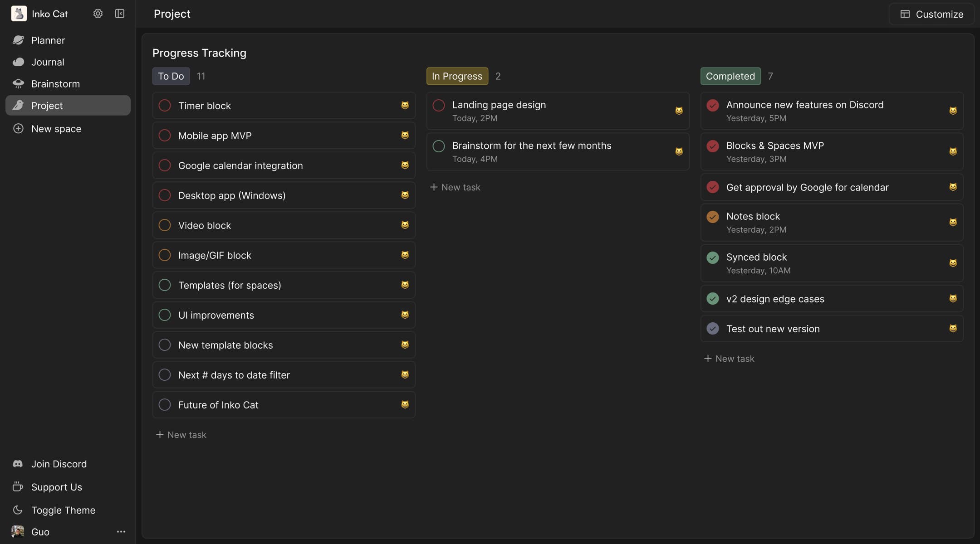Click the To Do column header label

(171, 76)
